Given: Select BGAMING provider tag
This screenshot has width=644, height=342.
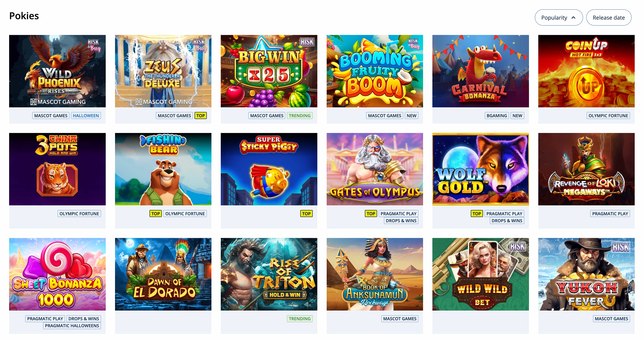Looking at the screenshot, I should pos(497,115).
